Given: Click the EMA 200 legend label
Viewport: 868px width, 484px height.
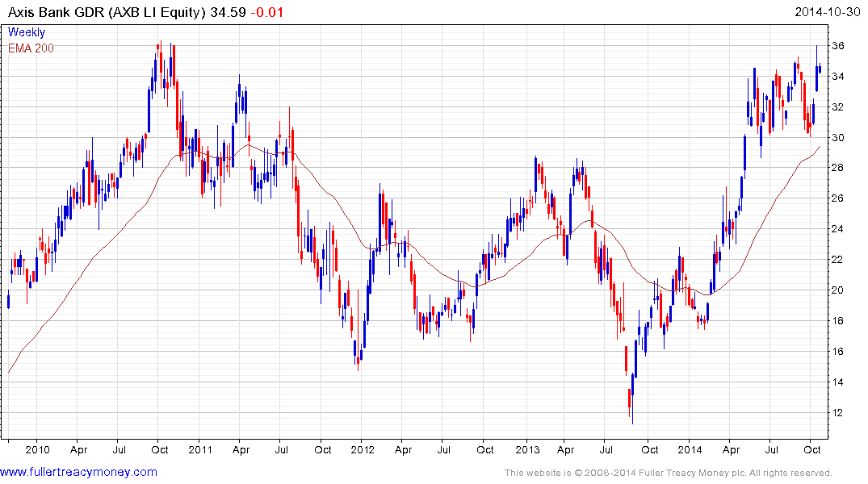Looking at the screenshot, I should point(31,48).
